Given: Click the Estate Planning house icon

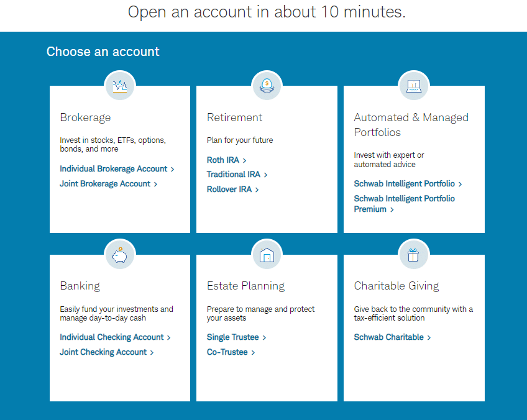Looking at the screenshot, I should click(267, 253).
